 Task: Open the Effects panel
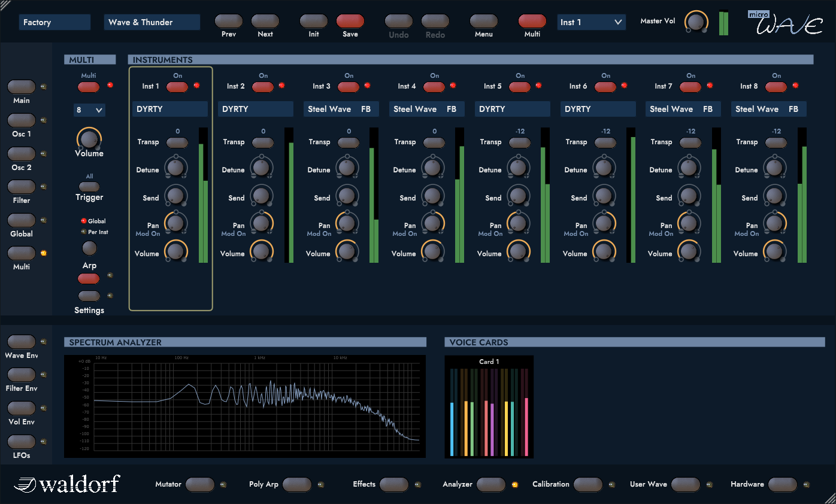click(394, 484)
